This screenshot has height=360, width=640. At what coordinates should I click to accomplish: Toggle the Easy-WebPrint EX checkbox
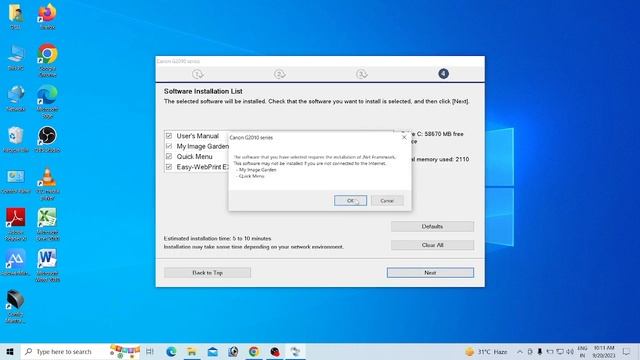click(x=169, y=167)
